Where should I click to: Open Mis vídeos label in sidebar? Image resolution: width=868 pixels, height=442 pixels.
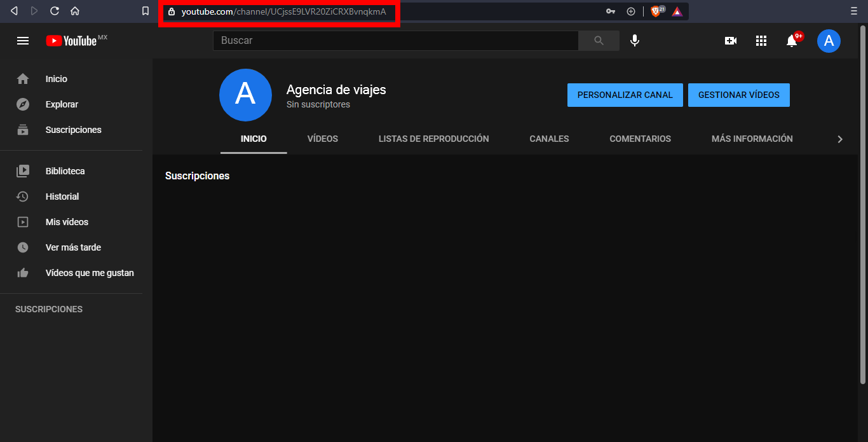click(67, 222)
